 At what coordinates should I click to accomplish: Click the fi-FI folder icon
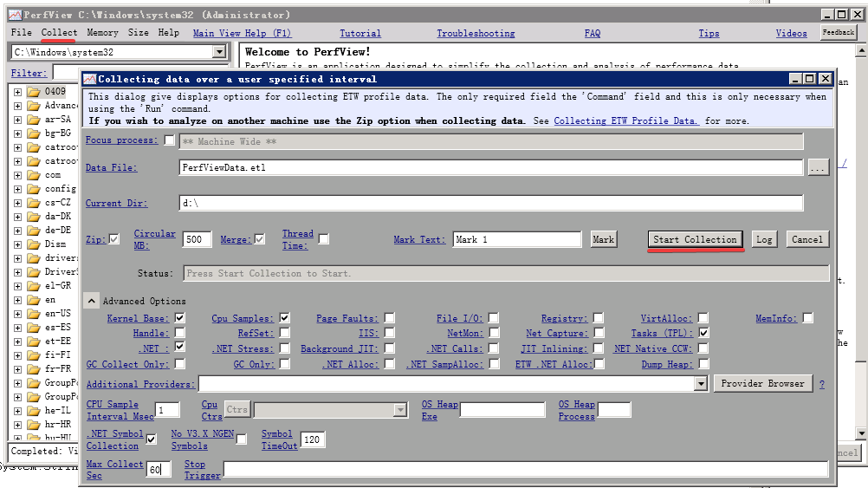click(34, 355)
